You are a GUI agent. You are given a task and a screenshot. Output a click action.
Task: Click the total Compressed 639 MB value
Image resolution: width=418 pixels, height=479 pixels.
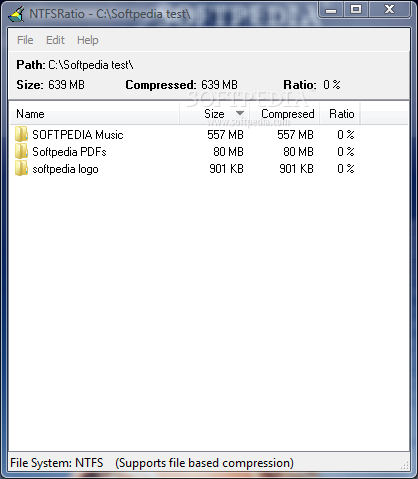point(219,85)
